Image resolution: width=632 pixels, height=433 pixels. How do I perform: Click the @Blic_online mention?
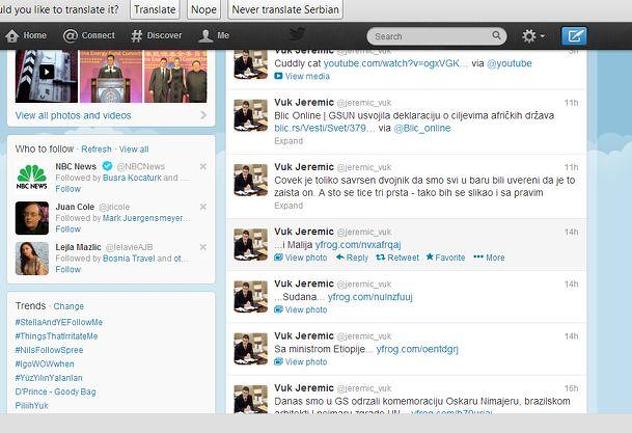coord(422,128)
